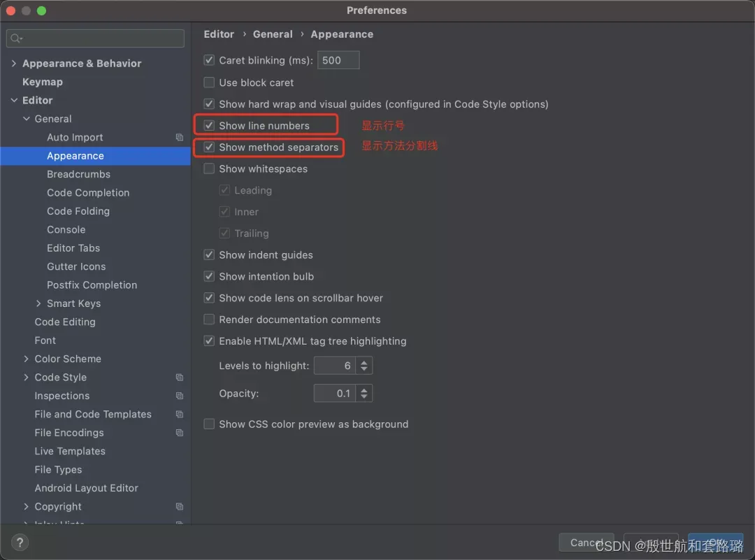This screenshot has height=560, width=755.
Task: Expand Appearance & Behavior section
Action: (14, 63)
